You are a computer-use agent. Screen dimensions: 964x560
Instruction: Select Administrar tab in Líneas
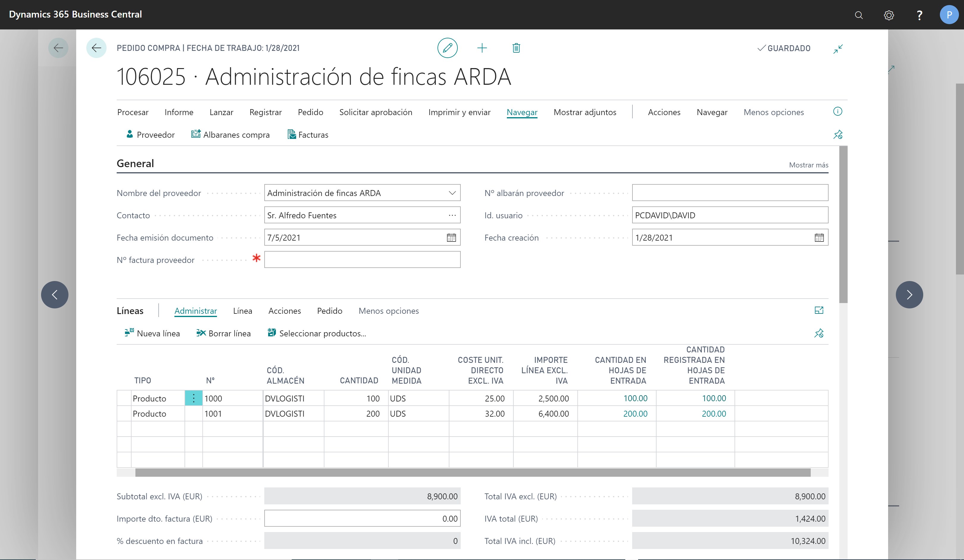[x=196, y=311]
